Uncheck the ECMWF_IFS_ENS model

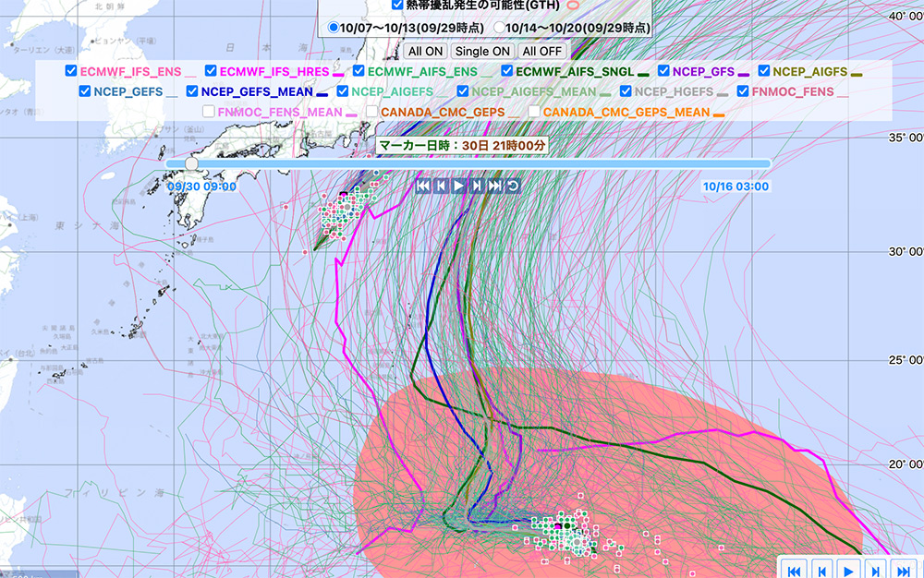coord(71,71)
